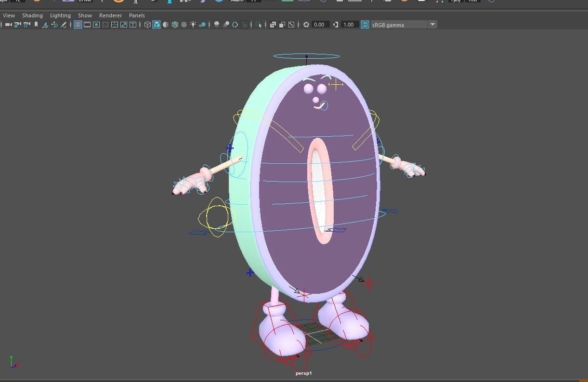588x382 pixels.
Task: Toggle the Resolution Gate display
Action: (96, 25)
